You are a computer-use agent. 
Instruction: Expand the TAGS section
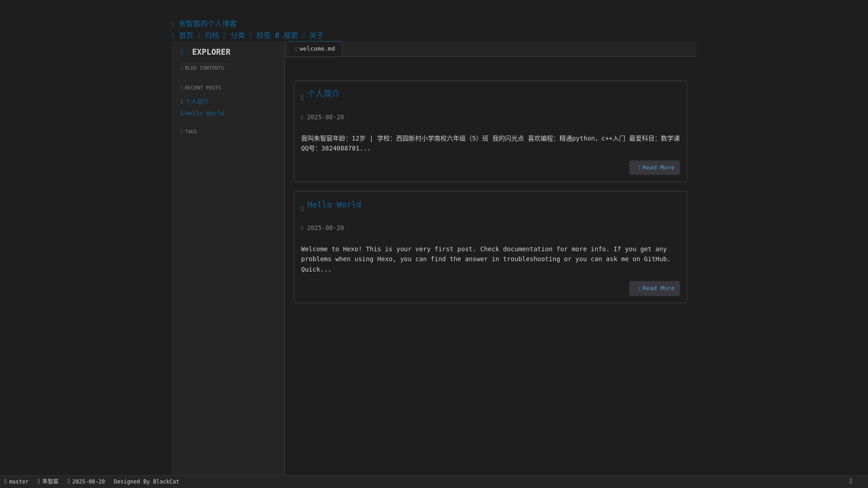(189, 131)
